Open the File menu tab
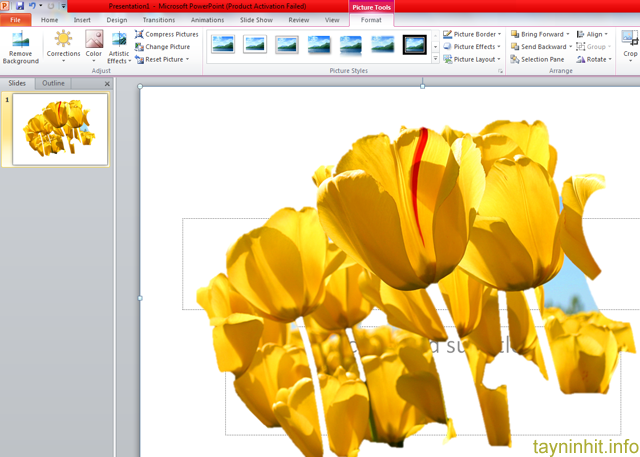This screenshot has height=457, width=640. [15, 19]
